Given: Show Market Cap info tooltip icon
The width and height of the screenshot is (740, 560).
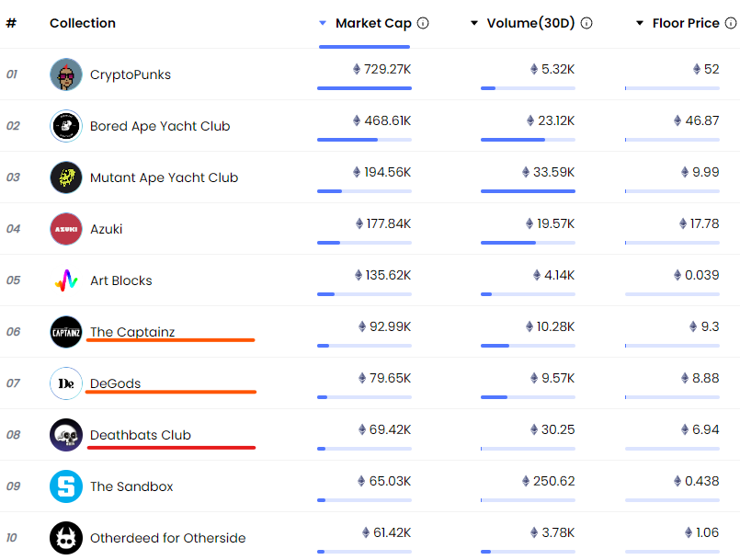Looking at the screenshot, I should pyautogui.click(x=423, y=23).
